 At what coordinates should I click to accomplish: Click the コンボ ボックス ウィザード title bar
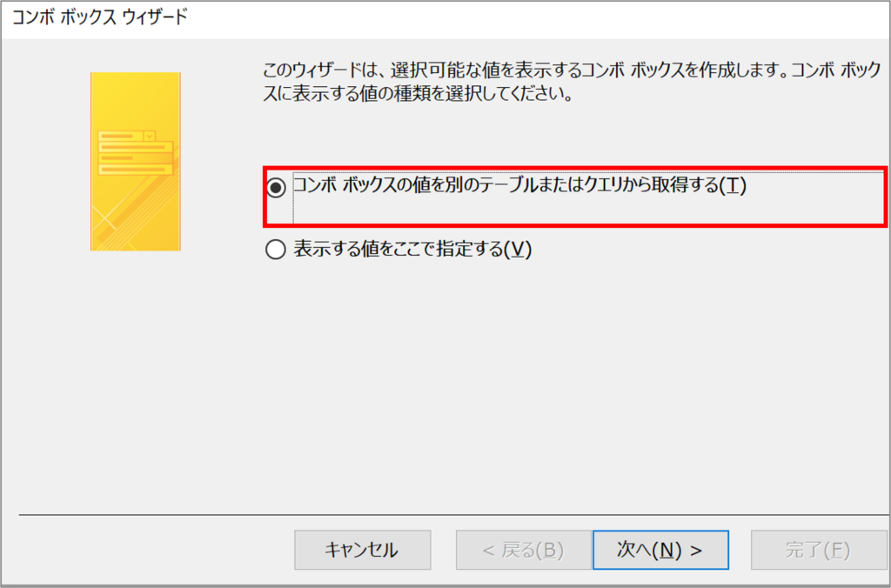click(100, 18)
